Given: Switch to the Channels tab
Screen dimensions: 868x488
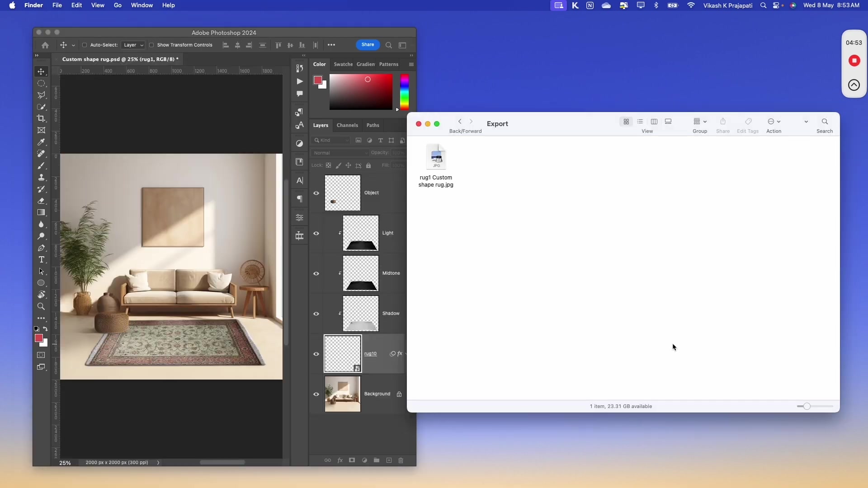Looking at the screenshot, I should point(347,125).
